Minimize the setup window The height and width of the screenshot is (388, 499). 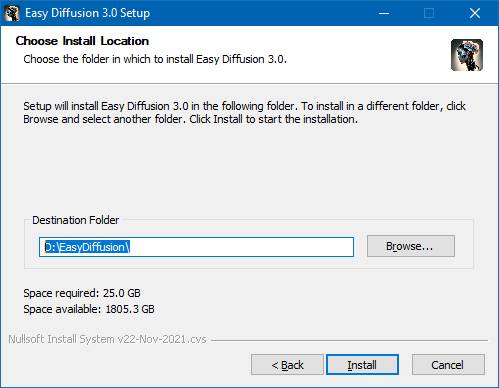pos(384,13)
